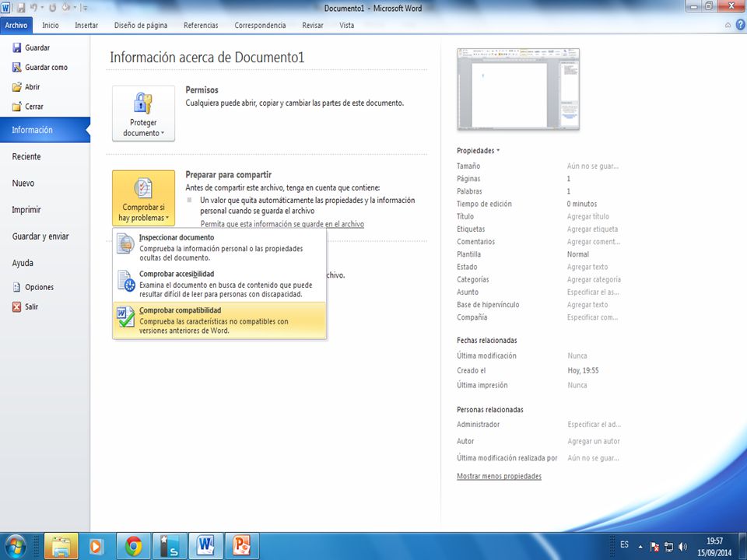Open the Word taskbar icon
Screen dimensions: 747x560
(x=205, y=546)
